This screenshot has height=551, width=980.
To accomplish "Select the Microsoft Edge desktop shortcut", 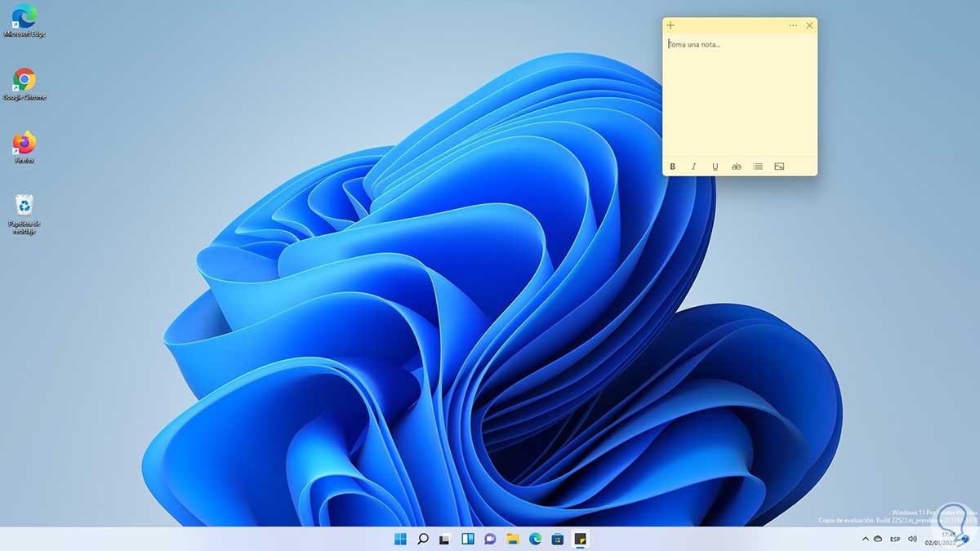I will pos(24,20).
